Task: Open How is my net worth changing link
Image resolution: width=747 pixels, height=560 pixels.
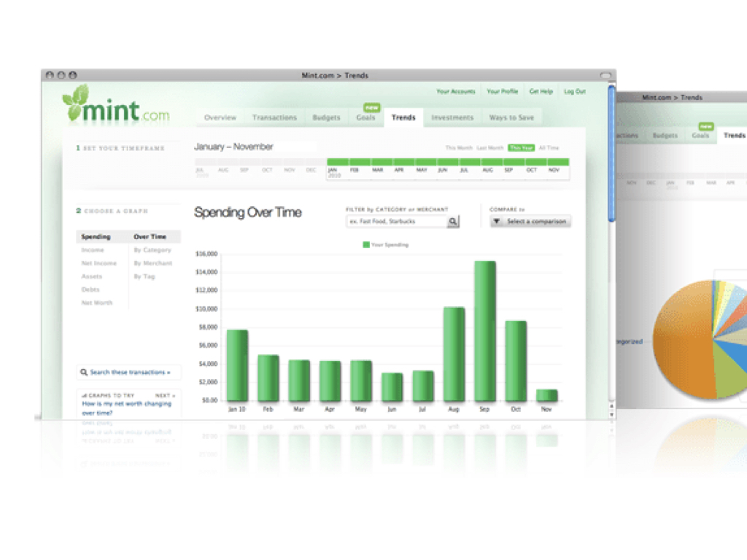Action: pyautogui.click(x=126, y=408)
